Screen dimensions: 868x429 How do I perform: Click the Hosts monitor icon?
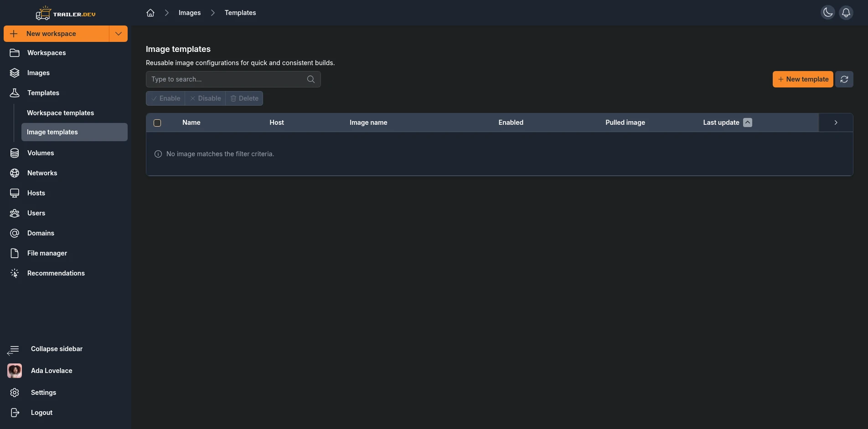(15, 193)
